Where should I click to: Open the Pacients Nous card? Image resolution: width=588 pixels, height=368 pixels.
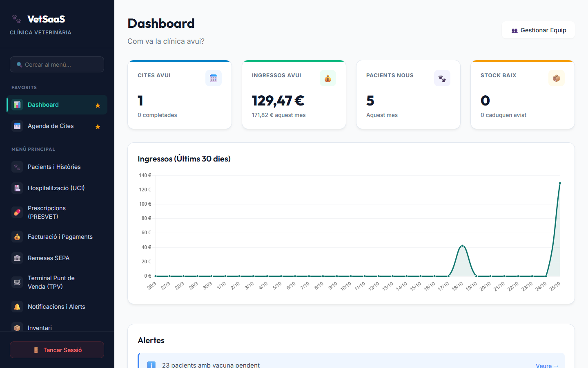point(408,94)
